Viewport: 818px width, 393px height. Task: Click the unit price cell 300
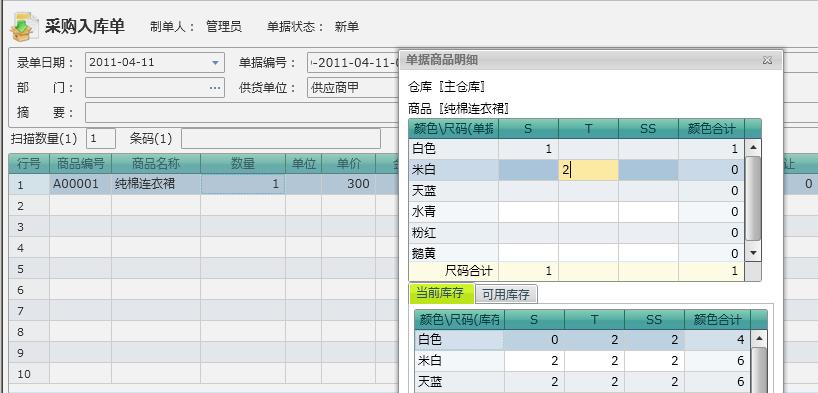348,184
